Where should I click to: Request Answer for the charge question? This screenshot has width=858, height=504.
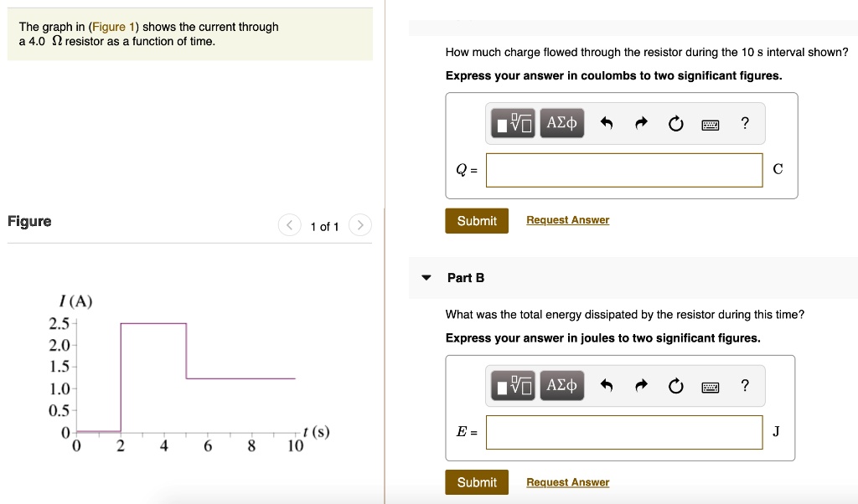[567, 219]
